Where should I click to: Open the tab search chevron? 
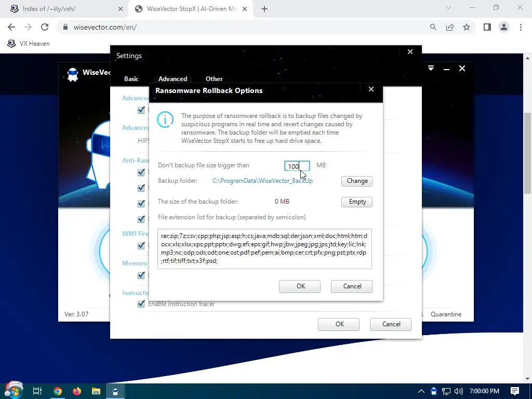coord(448,7)
